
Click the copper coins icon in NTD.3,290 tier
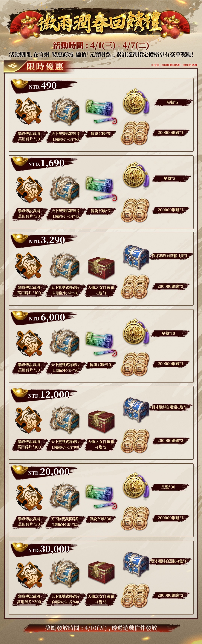point(135,287)
